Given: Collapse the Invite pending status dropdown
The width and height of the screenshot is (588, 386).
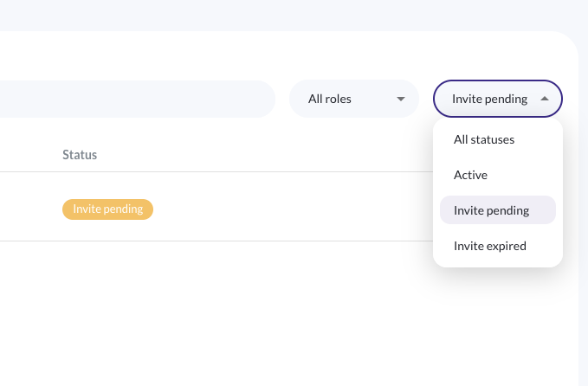Looking at the screenshot, I should (x=497, y=99).
